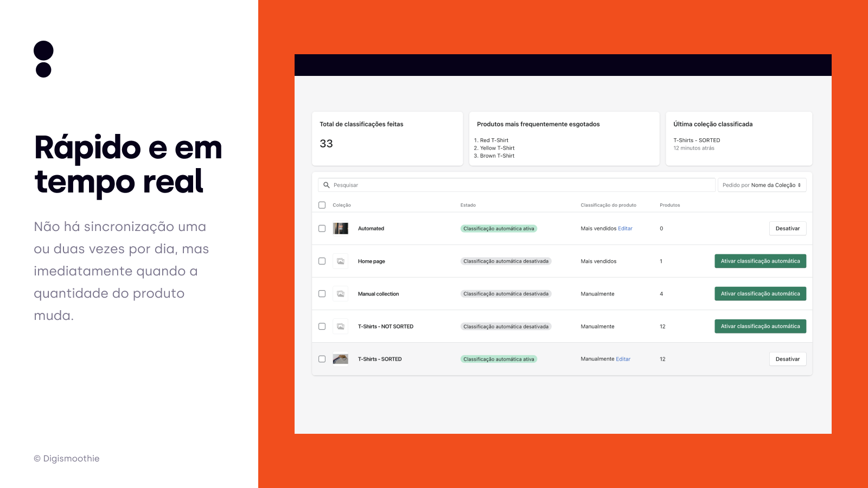
Task: Click Editar link in Automated row
Action: click(x=625, y=228)
